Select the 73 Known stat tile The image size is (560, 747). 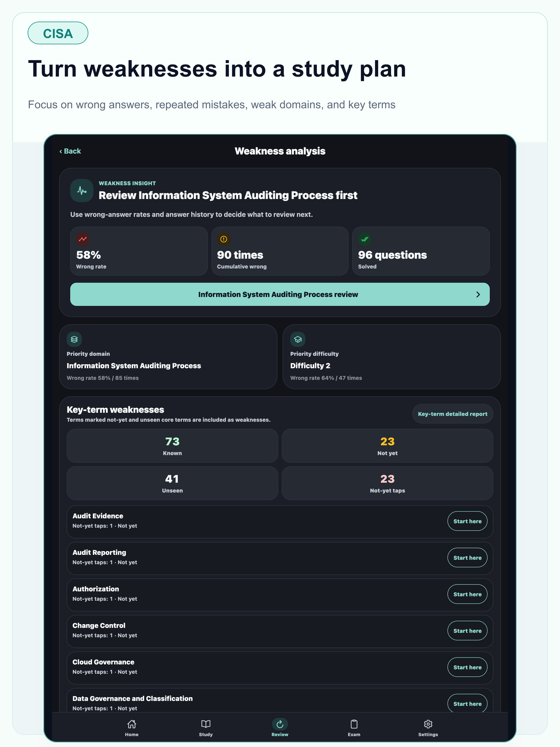point(172,446)
